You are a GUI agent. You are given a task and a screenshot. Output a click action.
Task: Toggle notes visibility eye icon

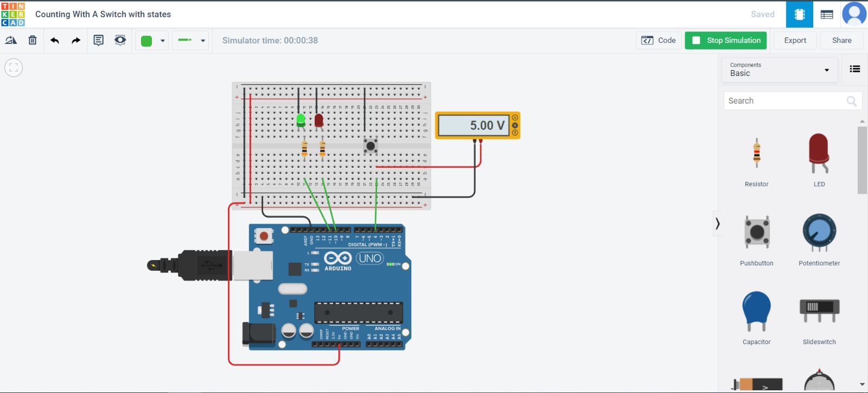(120, 40)
